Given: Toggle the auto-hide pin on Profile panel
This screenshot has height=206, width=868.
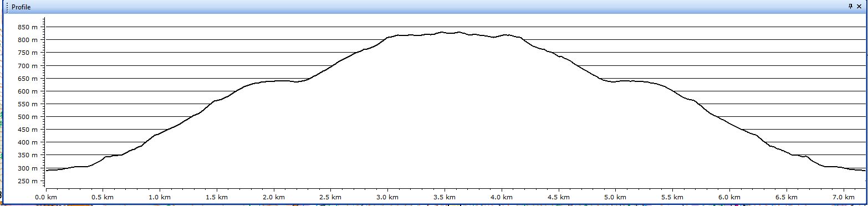Looking at the screenshot, I should [851, 6].
